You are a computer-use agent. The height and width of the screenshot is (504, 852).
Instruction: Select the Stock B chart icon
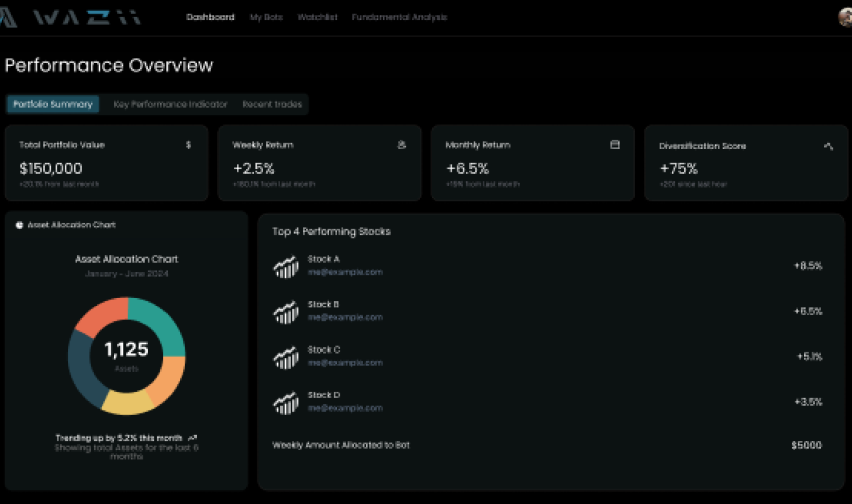point(286,311)
